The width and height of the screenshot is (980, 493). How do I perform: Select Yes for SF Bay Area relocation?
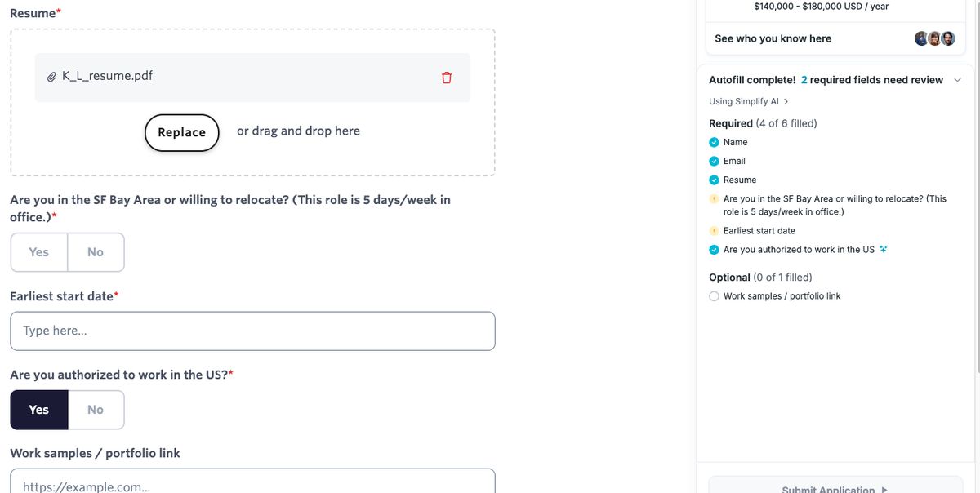point(38,252)
